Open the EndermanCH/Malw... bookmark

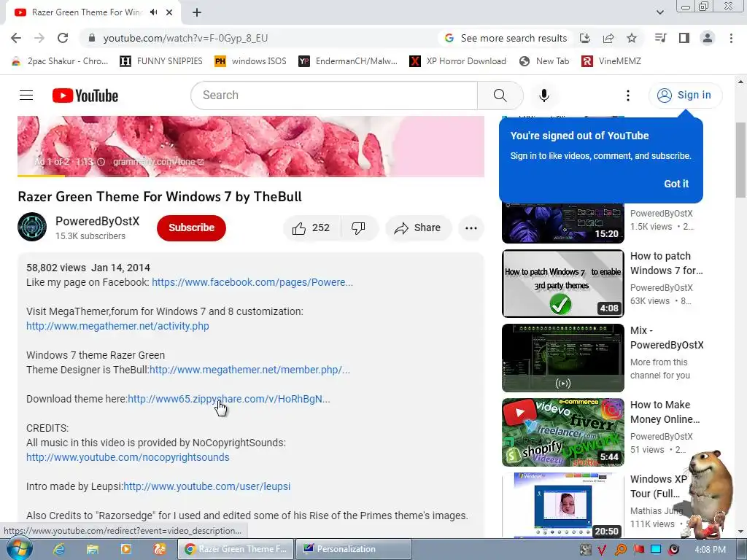point(348,61)
